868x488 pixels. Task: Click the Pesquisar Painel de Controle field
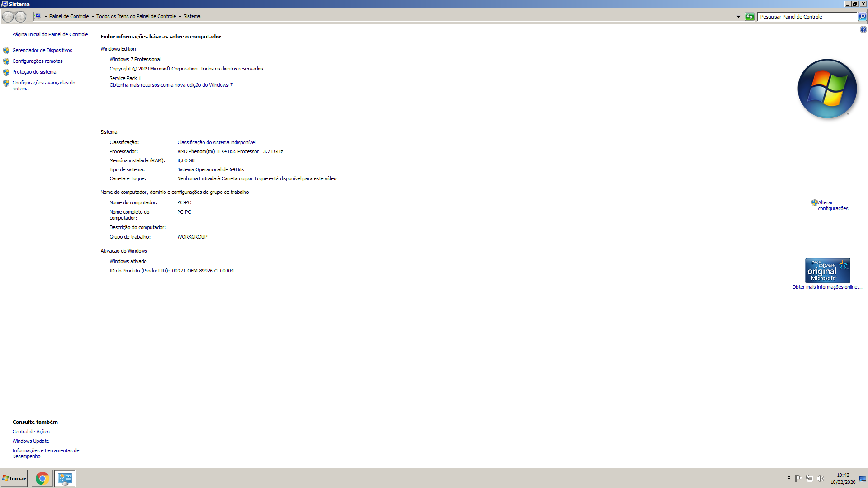click(x=807, y=17)
